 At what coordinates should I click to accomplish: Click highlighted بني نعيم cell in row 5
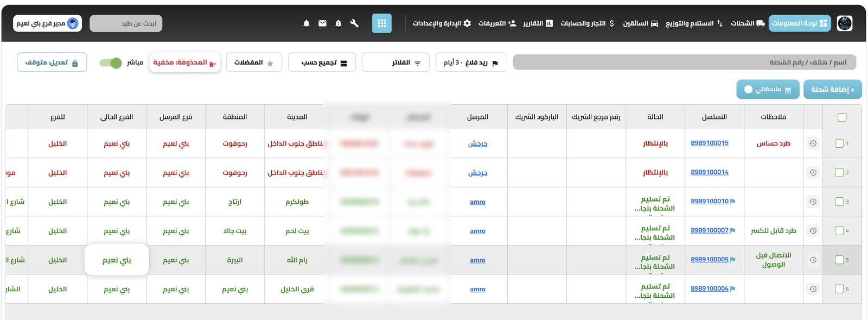point(117,260)
